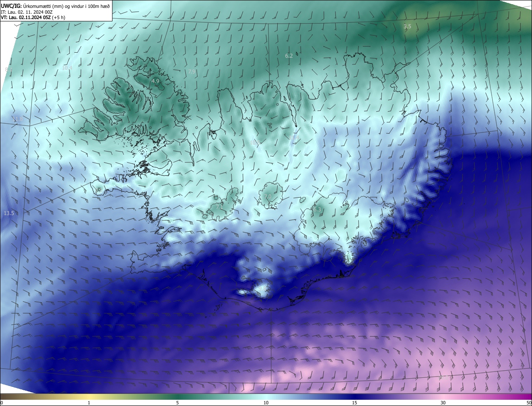
Task: Click the '11.8' value label on the map
Action: (18, 119)
